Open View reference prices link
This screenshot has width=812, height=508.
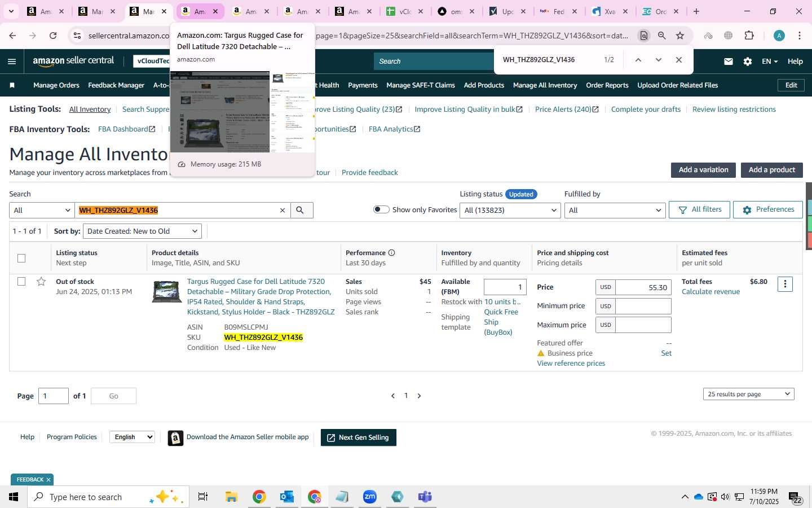571,364
